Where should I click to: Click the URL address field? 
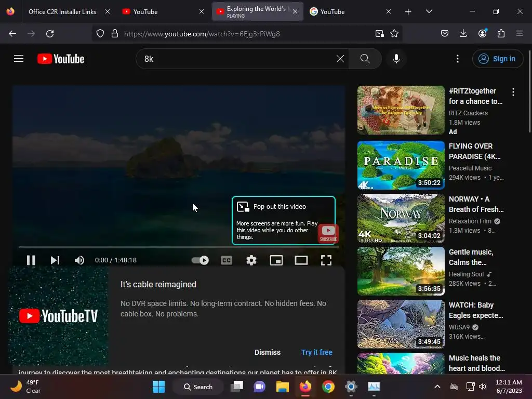[246, 34]
